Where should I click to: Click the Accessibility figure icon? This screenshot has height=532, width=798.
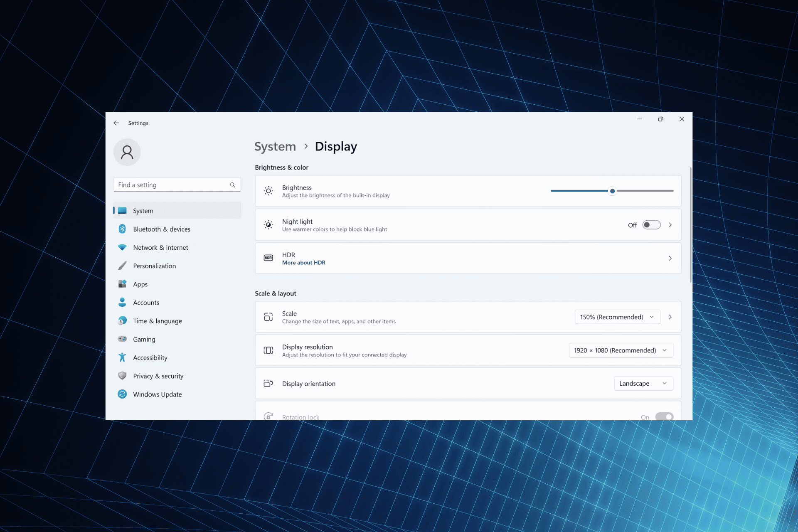(122, 357)
